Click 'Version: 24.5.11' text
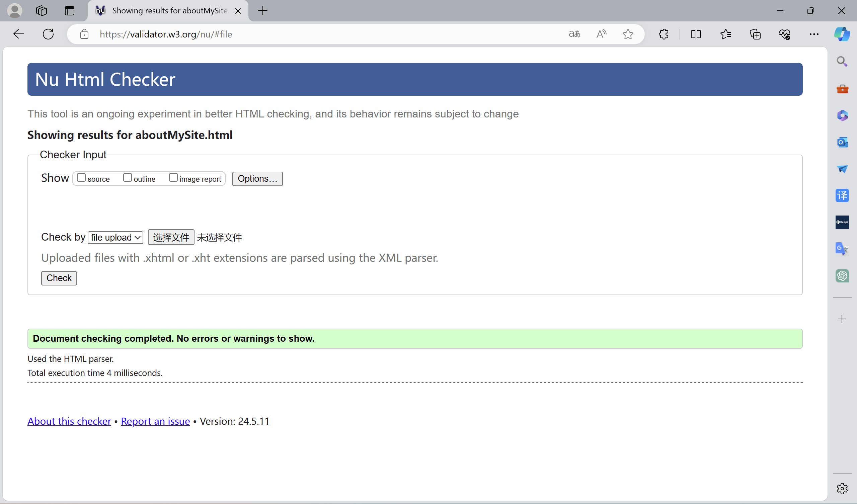The height and width of the screenshot is (504, 857). click(x=235, y=421)
